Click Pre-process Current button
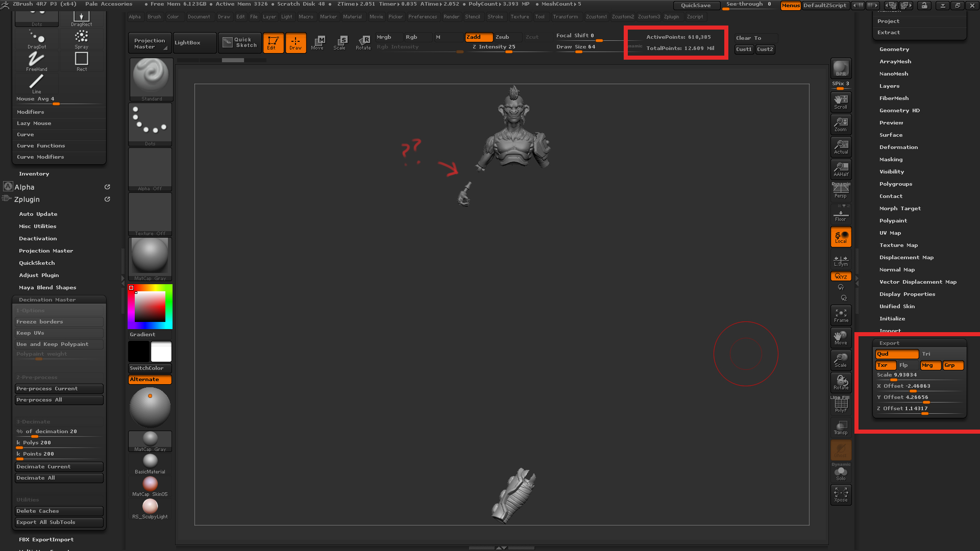Screen dimensions: 980x551 (59, 389)
